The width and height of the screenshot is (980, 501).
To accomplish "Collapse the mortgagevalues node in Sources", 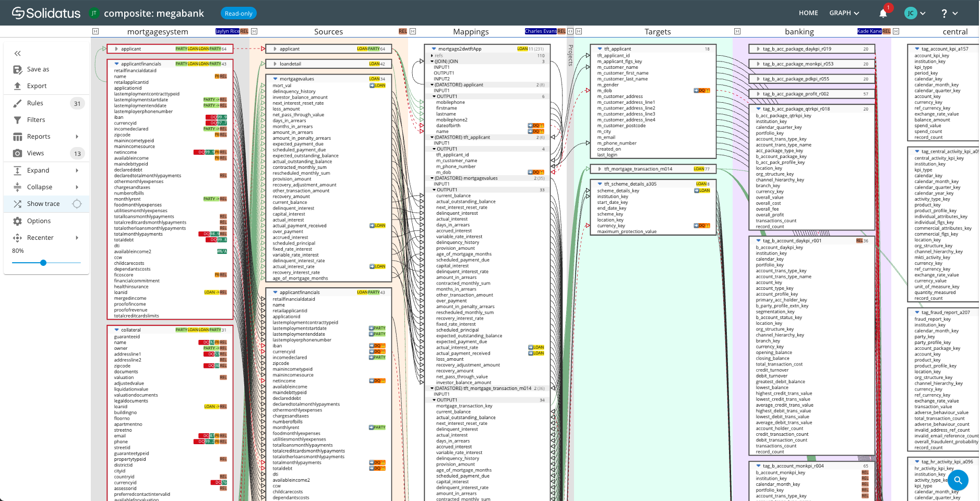I will coord(274,79).
